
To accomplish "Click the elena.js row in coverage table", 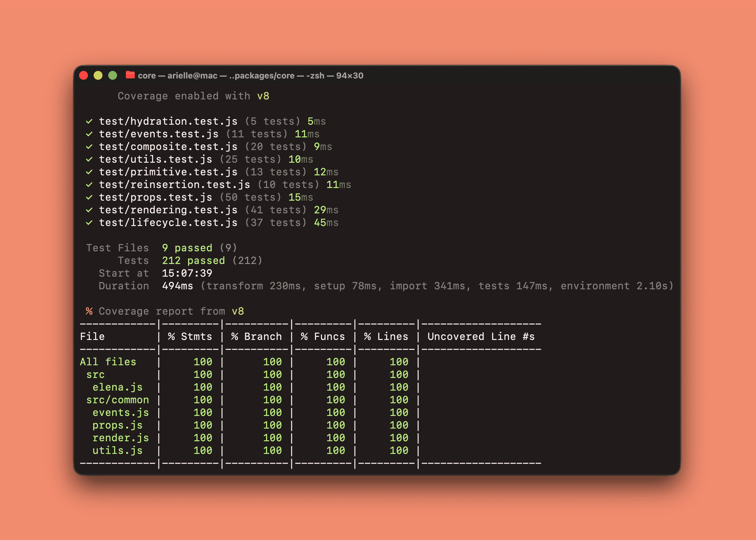I will click(117, 387).
